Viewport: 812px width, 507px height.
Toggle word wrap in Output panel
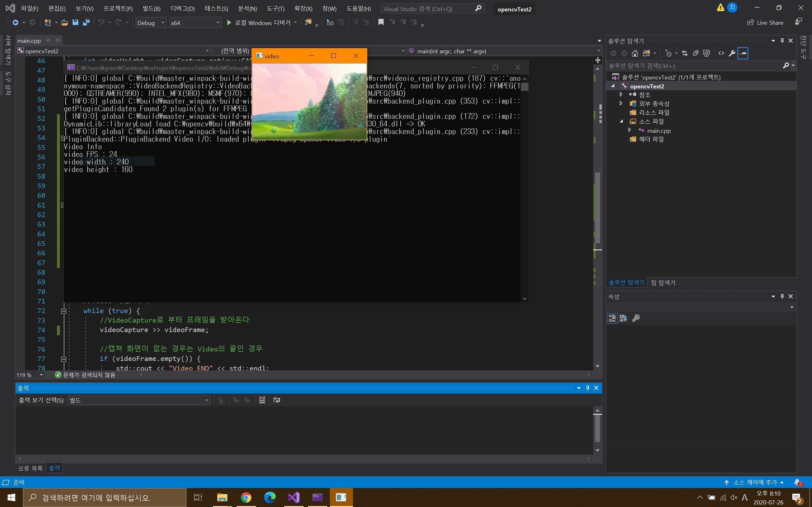[x=277, y=400]
